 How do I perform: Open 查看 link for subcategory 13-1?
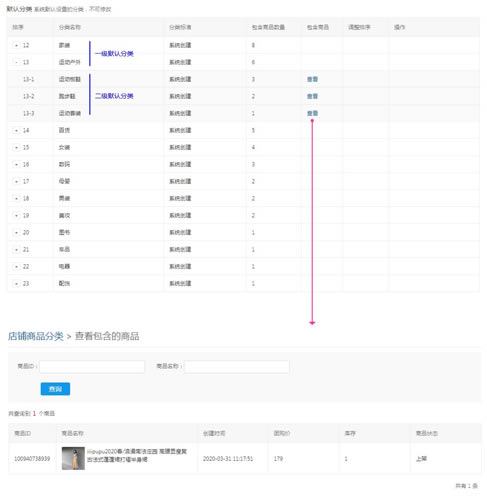[312, 79]
